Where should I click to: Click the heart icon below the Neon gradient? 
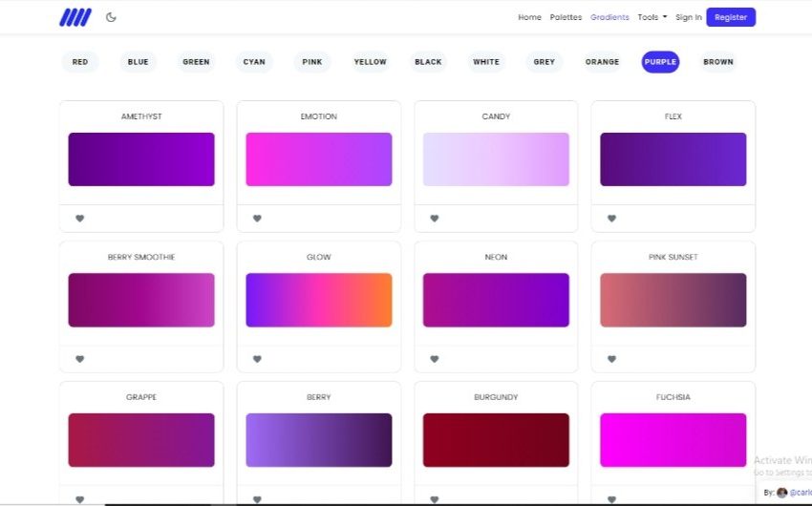pos(435,359)
